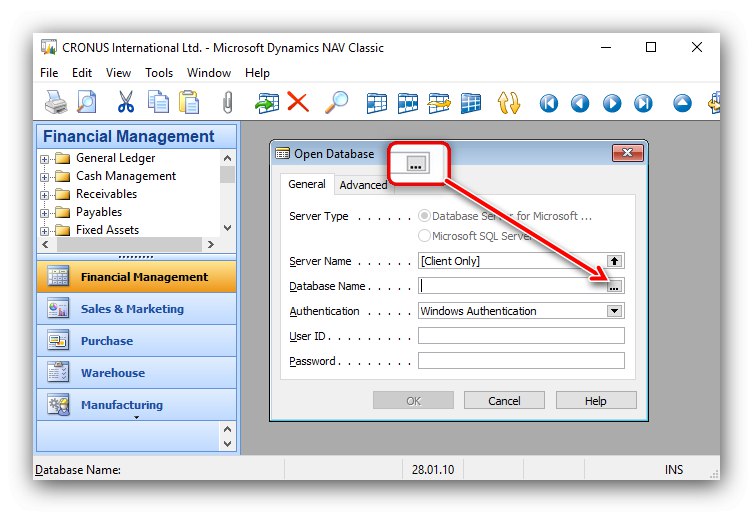This screenshot has width=753, height=513.
Task: Click in the User ID field
Action: coord(521,336)
